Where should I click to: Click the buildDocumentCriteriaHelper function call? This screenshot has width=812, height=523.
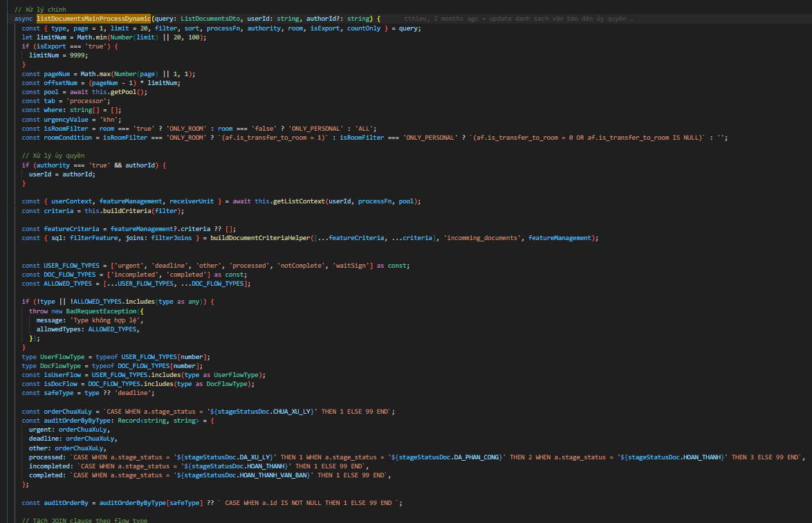tap(260, 238)
